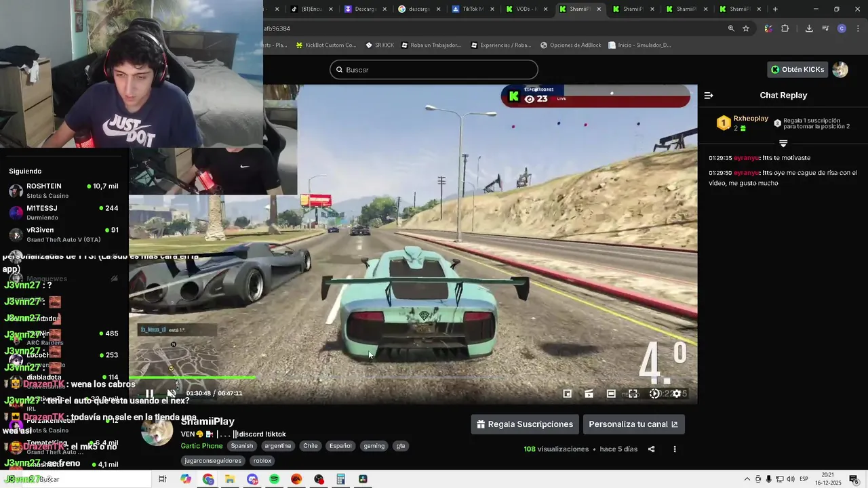
Task: Open vR3iven channel in Siguiendo list
Action: [64, 235]
